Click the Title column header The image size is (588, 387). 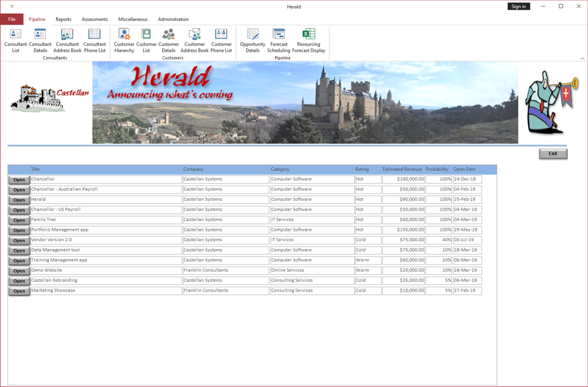[x=35, y=169]
